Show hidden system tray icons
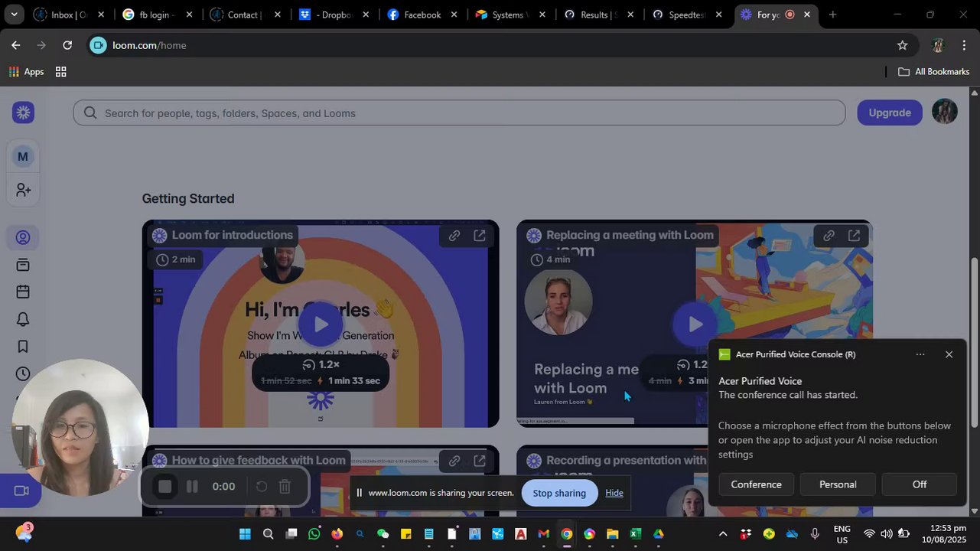 (x=723, y=534)
